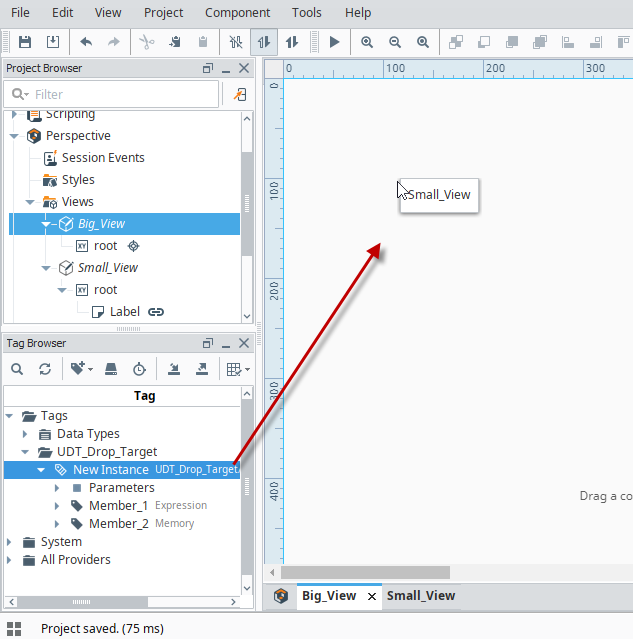
Task: Collapse the Tags folder
Action: pyautogui.click(x=10, y=416)
